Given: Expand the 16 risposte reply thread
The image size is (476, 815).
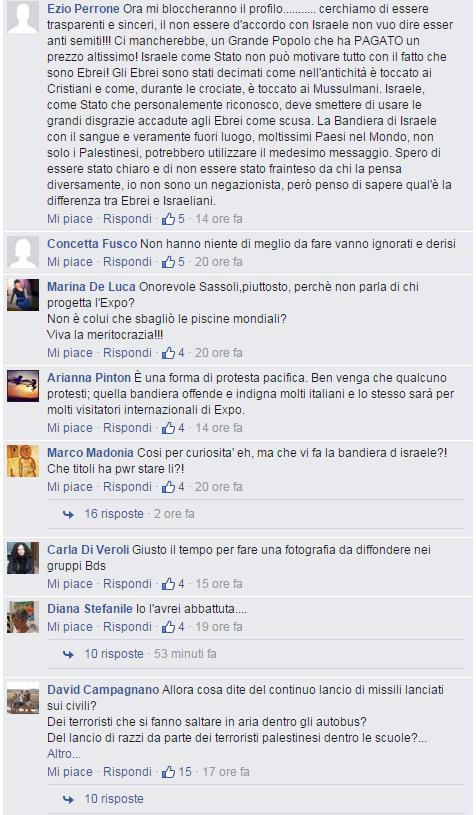Looking at the screenshot, I should [114, 514].
